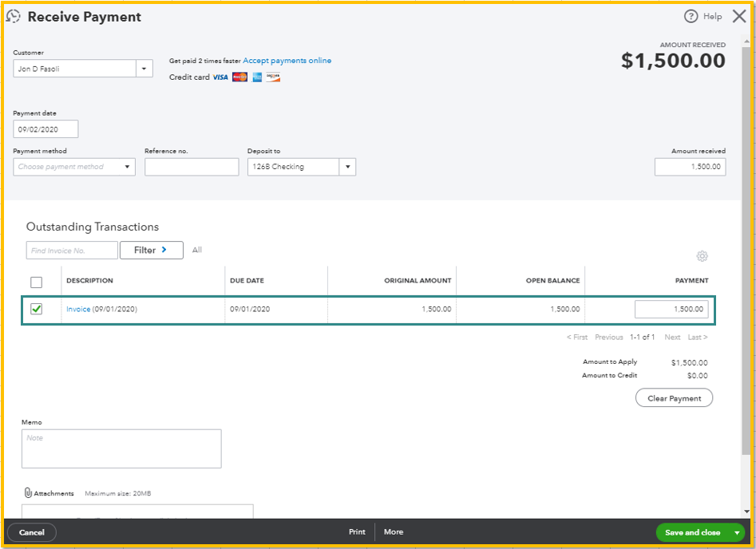This screenshot has height=549, width=756.
Task: Open the Accept payments online link
Action: click(287, 61)
